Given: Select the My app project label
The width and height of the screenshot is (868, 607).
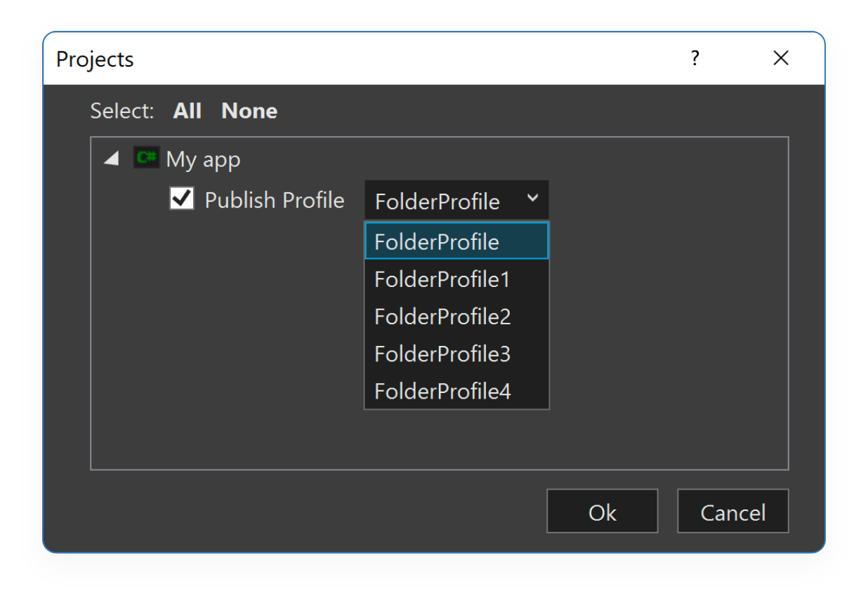Looking at the screenshot, I should click(204, 159).
